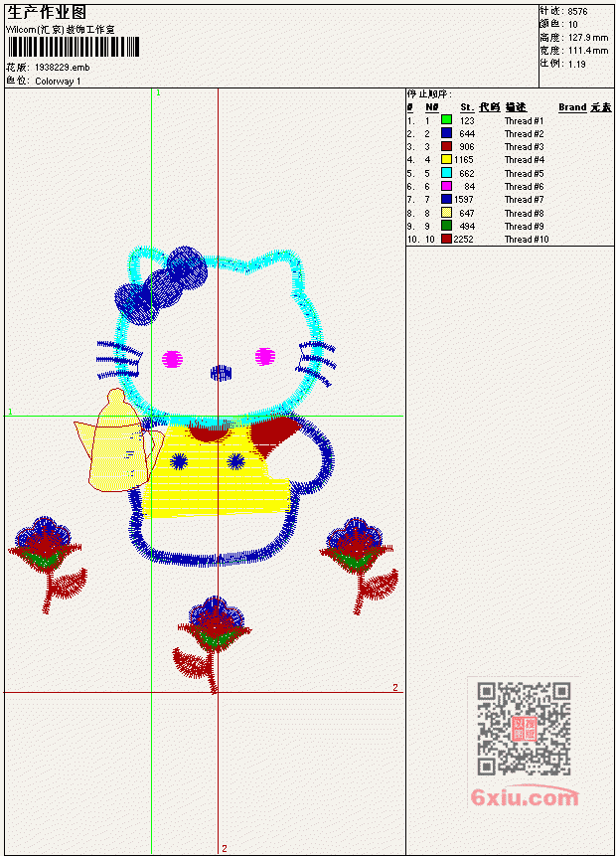Select the "St." column header
Screen dimensions: 616x856
pos(467,107)
